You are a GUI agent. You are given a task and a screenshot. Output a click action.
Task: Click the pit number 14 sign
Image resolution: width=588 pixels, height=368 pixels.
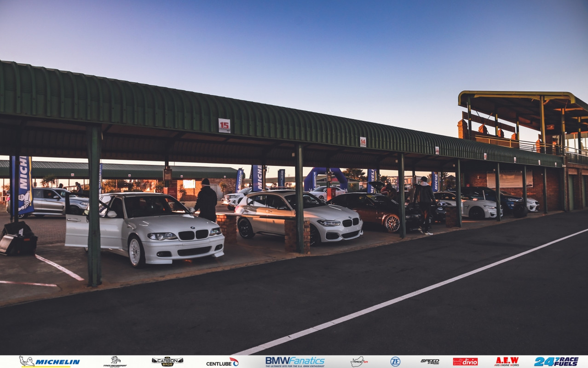pyautogui.click(x=363, y=142)
